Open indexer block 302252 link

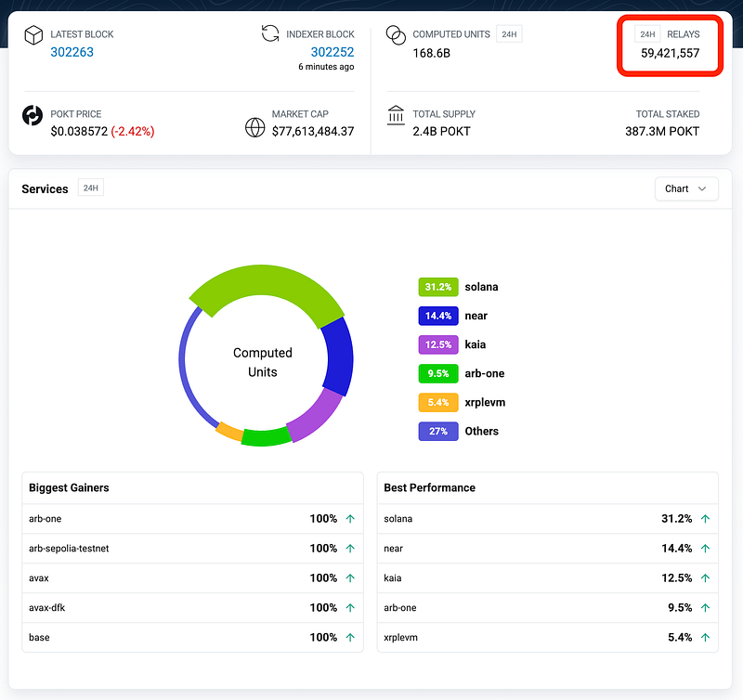click(332, 52)
